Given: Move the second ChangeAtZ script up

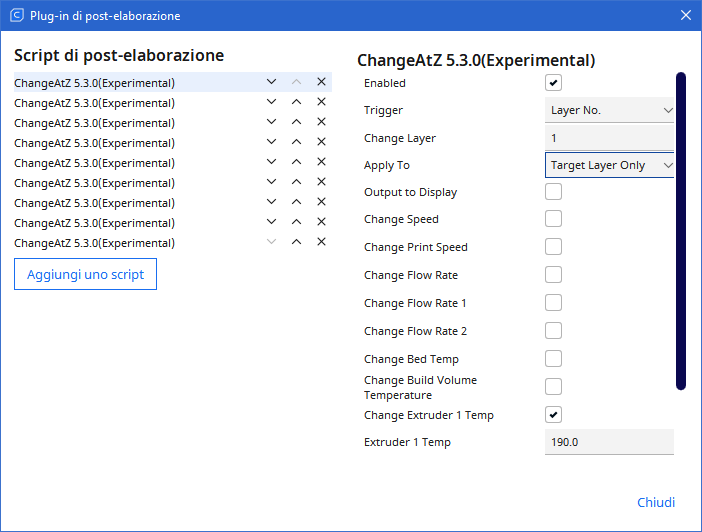Looking at the screenshot, I should click(296, 103).
